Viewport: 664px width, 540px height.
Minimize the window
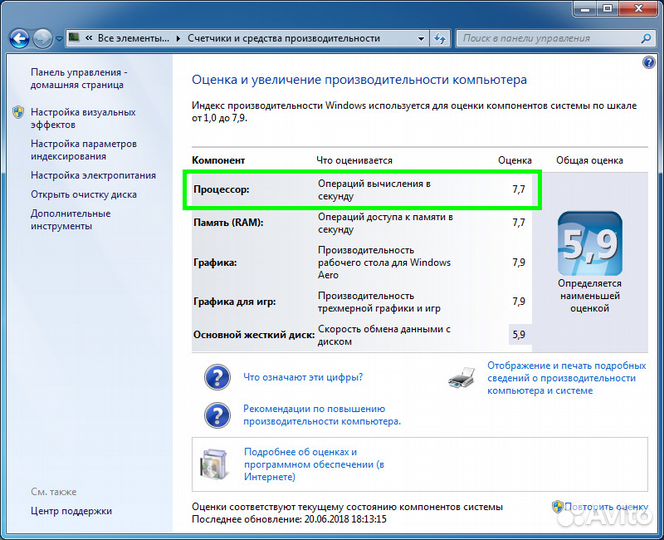point(586,8)
